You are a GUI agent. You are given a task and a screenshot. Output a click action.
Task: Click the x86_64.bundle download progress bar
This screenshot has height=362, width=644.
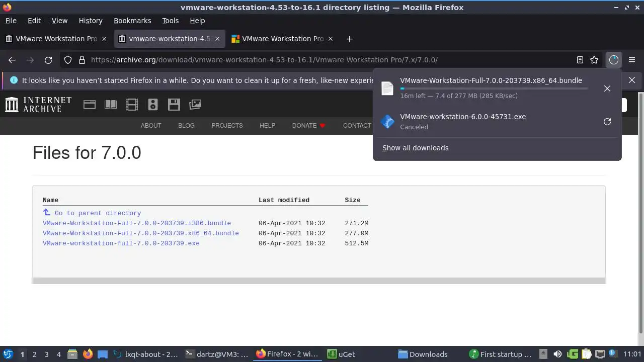[494, 88]
